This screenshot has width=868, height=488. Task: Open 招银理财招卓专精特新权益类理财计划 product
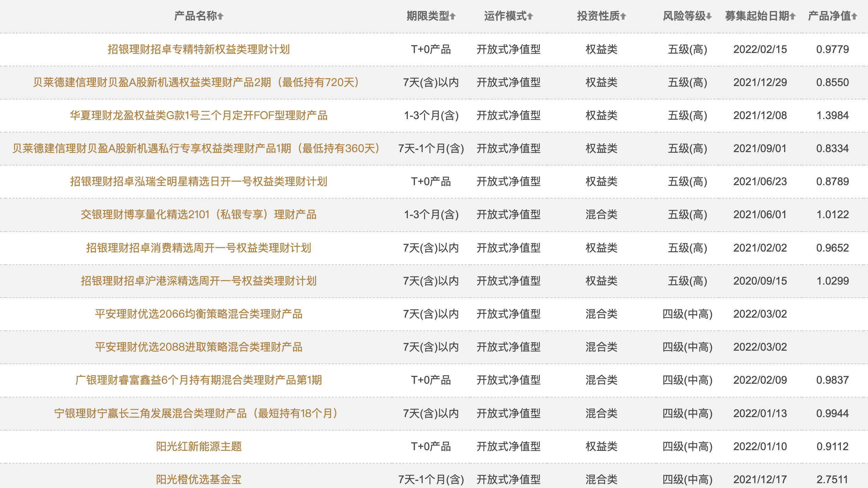coord(199,49)
